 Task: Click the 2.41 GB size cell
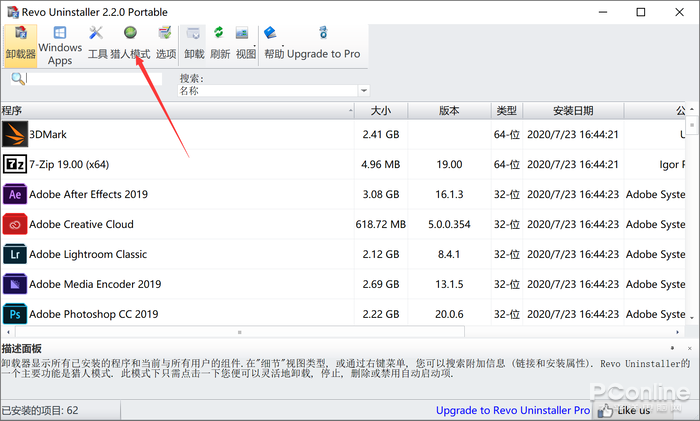point(381,134)
